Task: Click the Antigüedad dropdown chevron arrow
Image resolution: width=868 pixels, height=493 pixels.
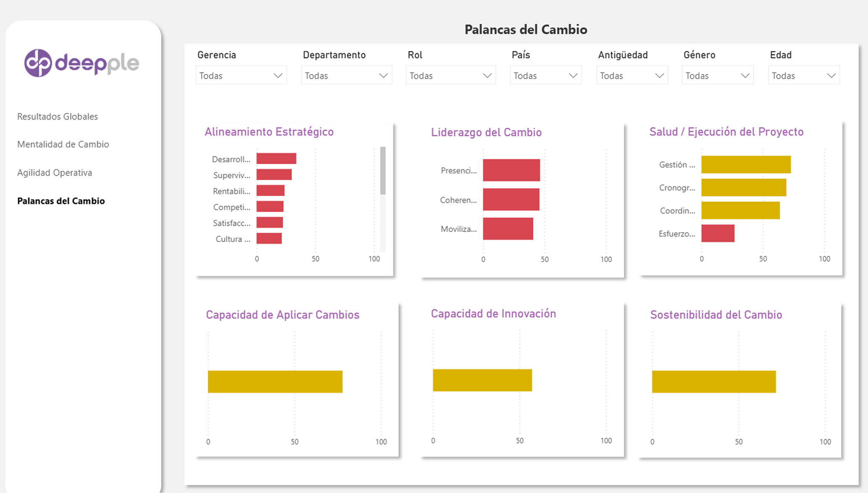Action: pyautogui.click(x=659, y=76)
